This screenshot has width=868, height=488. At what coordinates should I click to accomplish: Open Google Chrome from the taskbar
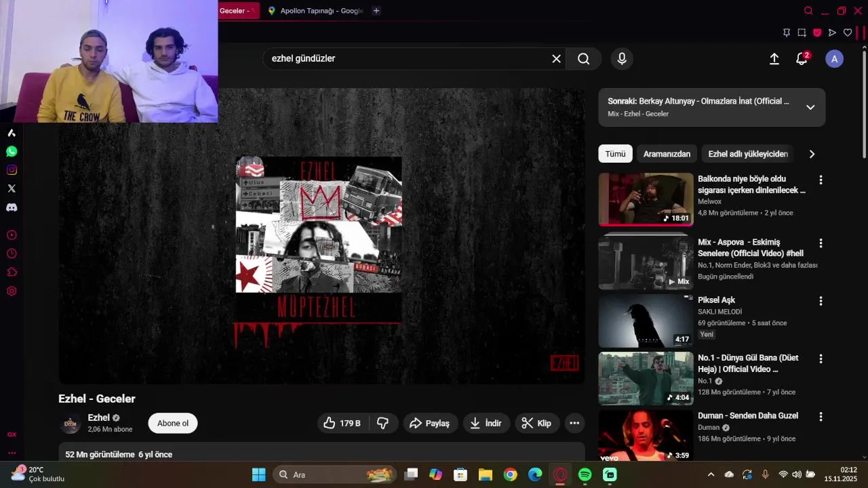point(511,474)
